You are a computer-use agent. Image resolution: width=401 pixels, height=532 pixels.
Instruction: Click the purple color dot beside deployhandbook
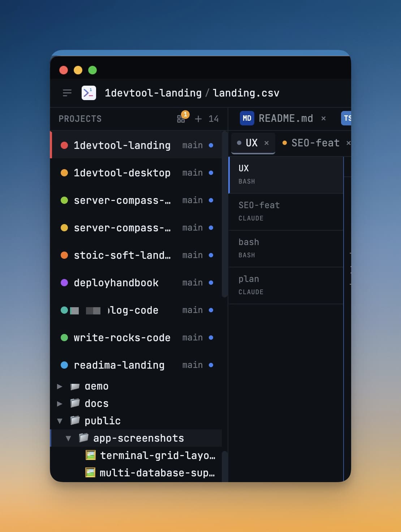coord(64,283)
